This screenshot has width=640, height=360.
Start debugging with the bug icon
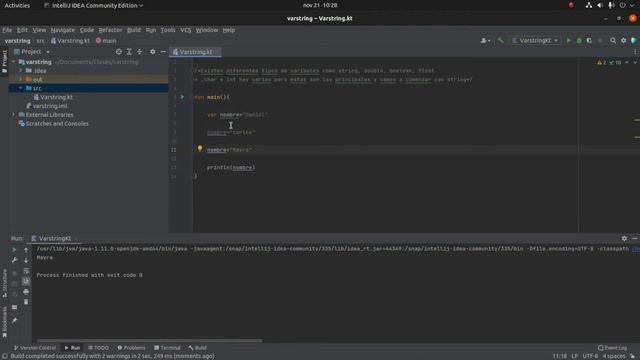579,40
